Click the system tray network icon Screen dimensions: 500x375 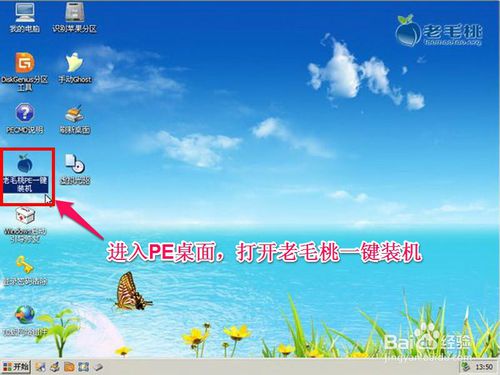tap(466, 367)
